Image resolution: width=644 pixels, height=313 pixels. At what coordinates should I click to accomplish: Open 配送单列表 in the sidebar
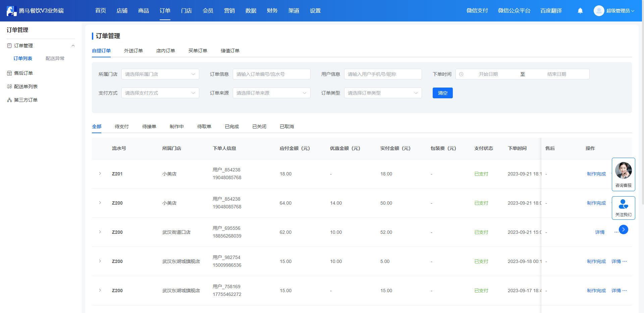click(26, 87)
